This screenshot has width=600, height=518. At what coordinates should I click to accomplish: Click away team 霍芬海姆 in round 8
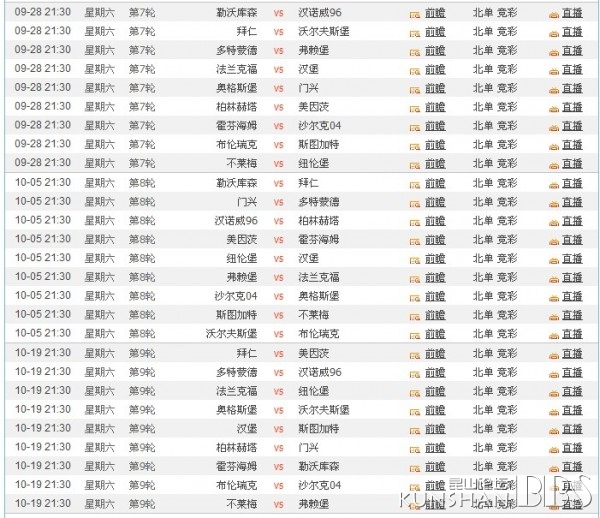319,239
